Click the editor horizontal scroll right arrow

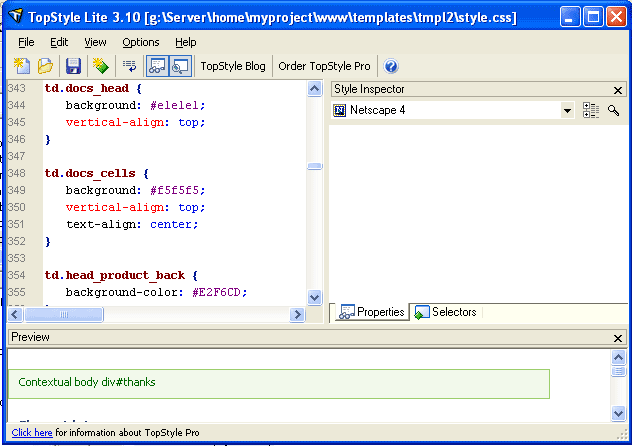297,314
